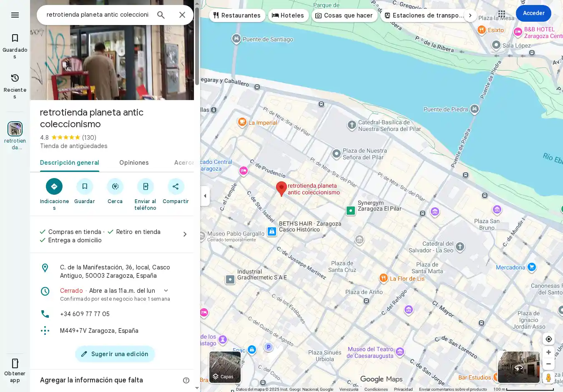Collapse the side panel

point(205,196)
